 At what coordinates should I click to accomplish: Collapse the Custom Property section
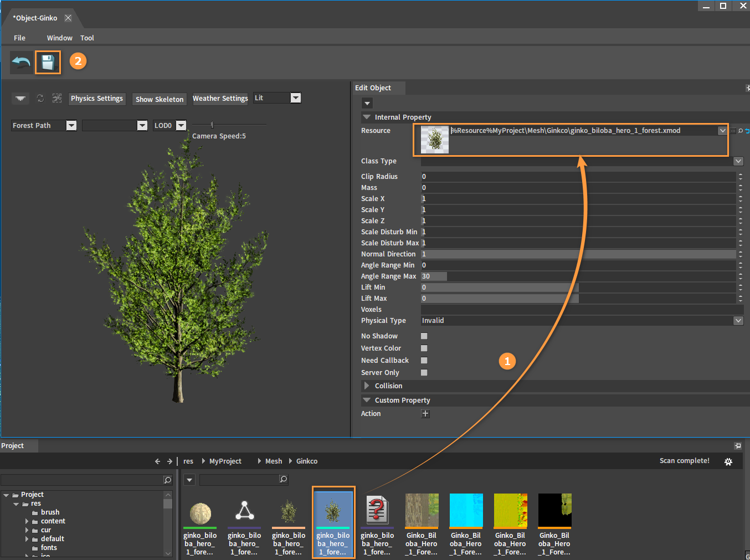(x=366, y=400)
